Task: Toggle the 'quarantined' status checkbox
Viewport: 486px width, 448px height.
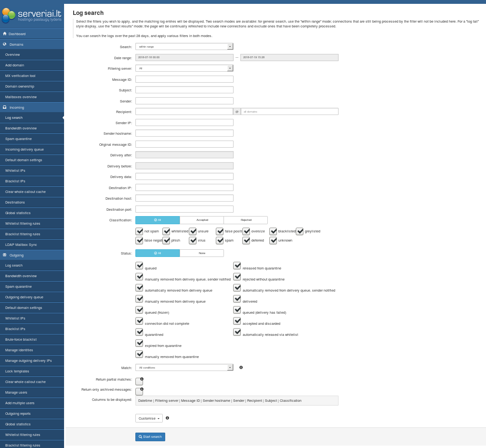Action: (140, 333)
